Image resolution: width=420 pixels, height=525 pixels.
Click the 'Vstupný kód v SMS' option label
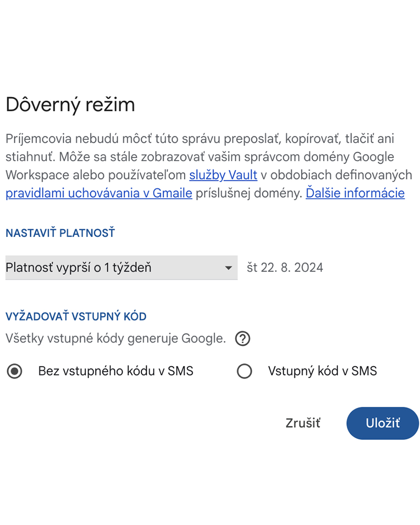pyautogui.click(x=322, y=371)
